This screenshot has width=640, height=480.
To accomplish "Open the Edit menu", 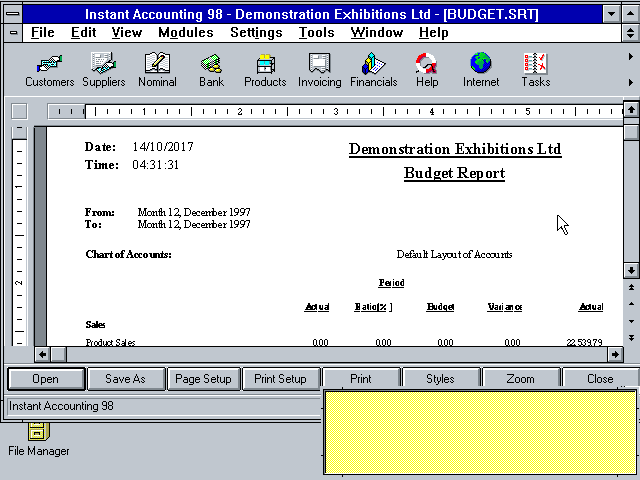I will [83, 33].
